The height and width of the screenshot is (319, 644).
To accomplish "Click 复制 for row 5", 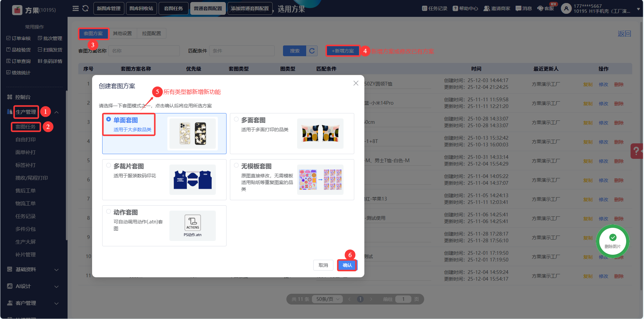I will (x=588, y=161).
